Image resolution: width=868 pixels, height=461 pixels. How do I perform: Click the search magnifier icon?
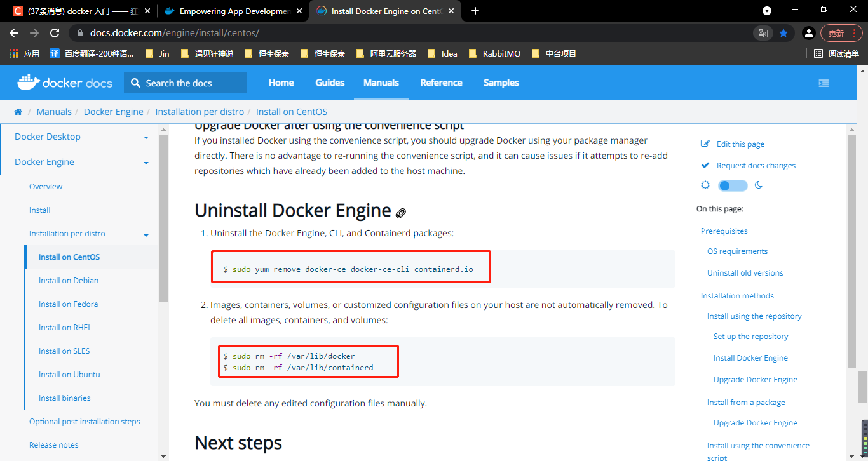pyautogui.click(x=135, y=83)
